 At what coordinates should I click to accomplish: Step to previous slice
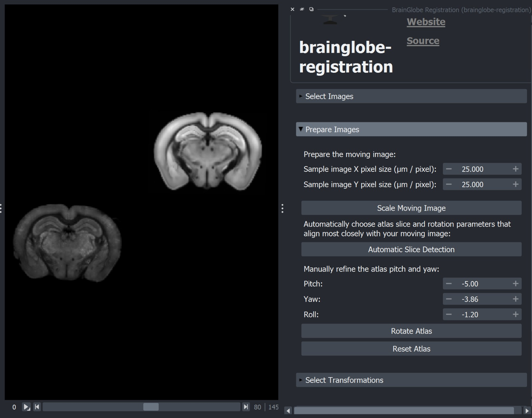[37, 407]
